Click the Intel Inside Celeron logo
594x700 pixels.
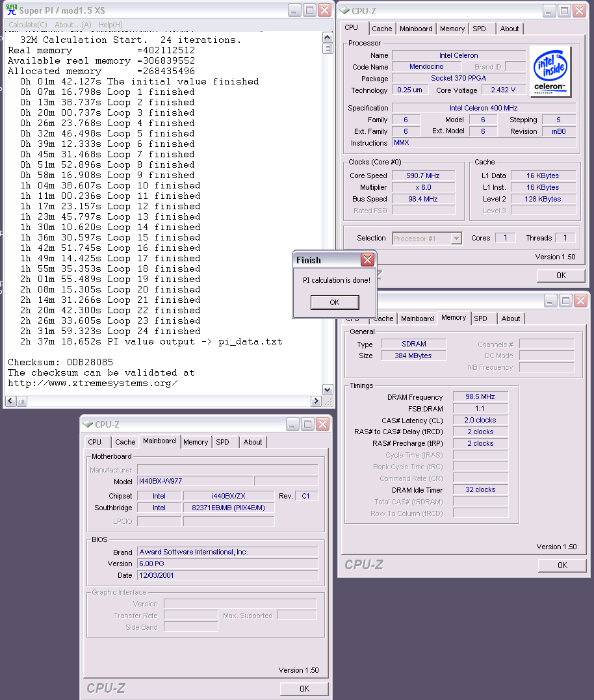[x=550, y=71]
